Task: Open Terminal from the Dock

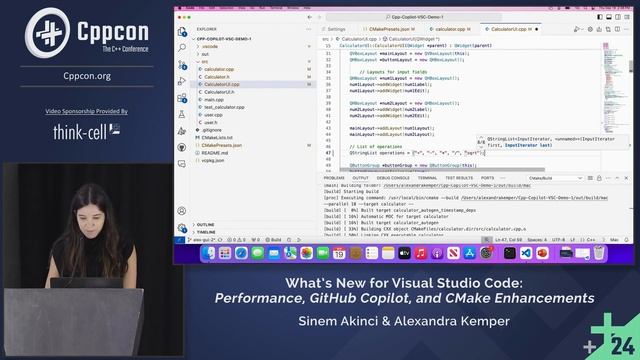Action: click(x=509, y=253)
